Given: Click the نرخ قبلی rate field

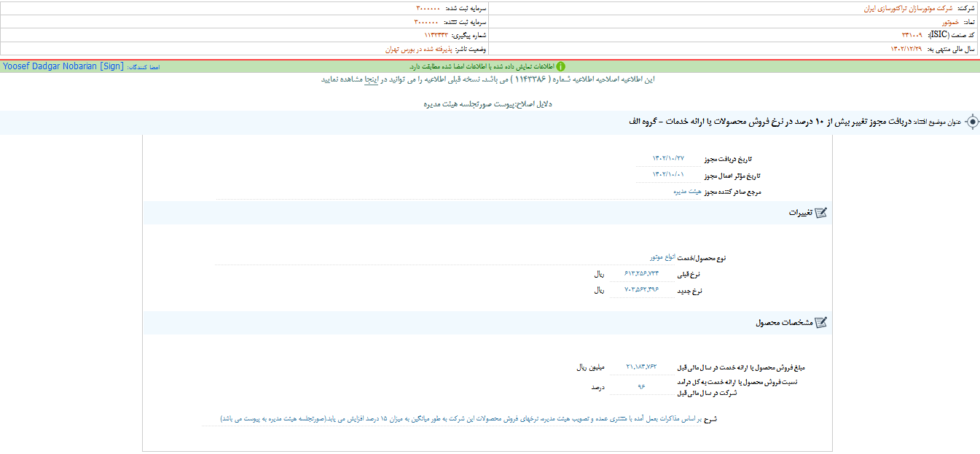Looking at the screenshot, I should 642,273.
